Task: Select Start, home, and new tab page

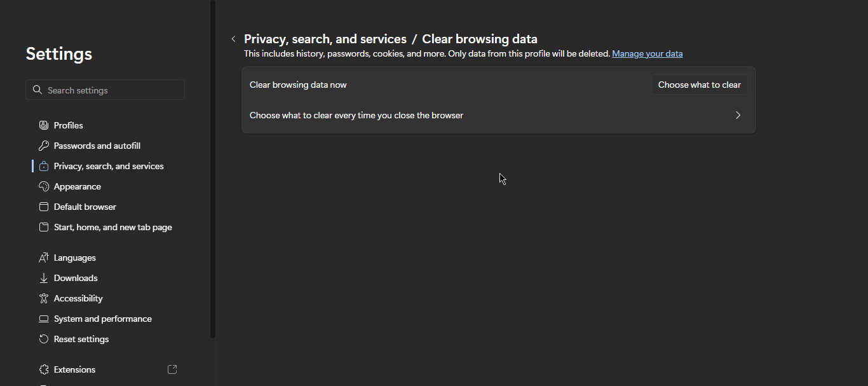Action: pyautogui.click(x=112, y=227)
